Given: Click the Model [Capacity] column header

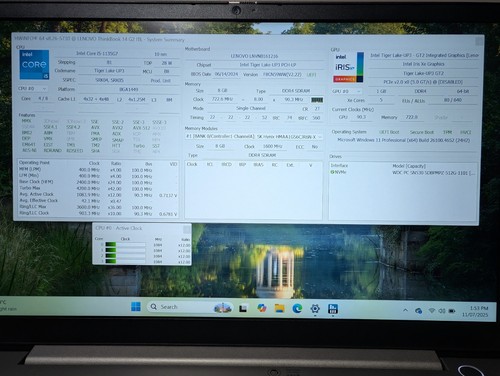Looking at the screenshot, I should pyautogui.click(x=409, y=166).
